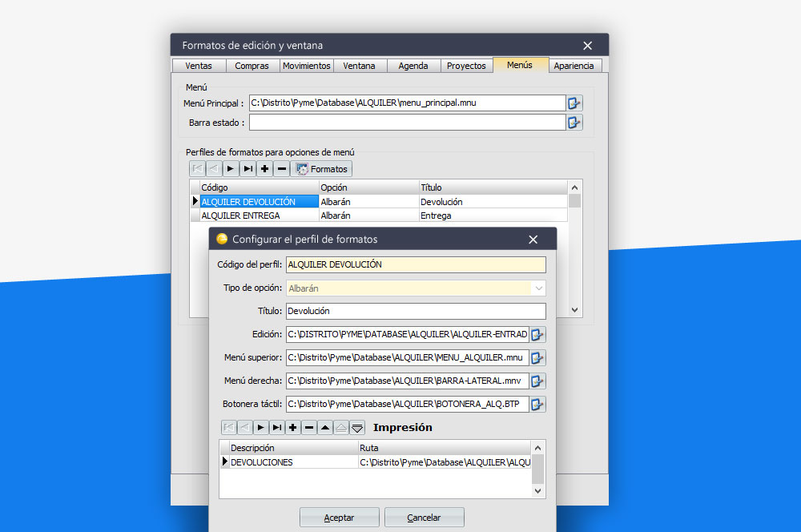The width and height of the screenshot is (801, 532).
Task: Delete the selected Impresión record
Action: [308, 428]
